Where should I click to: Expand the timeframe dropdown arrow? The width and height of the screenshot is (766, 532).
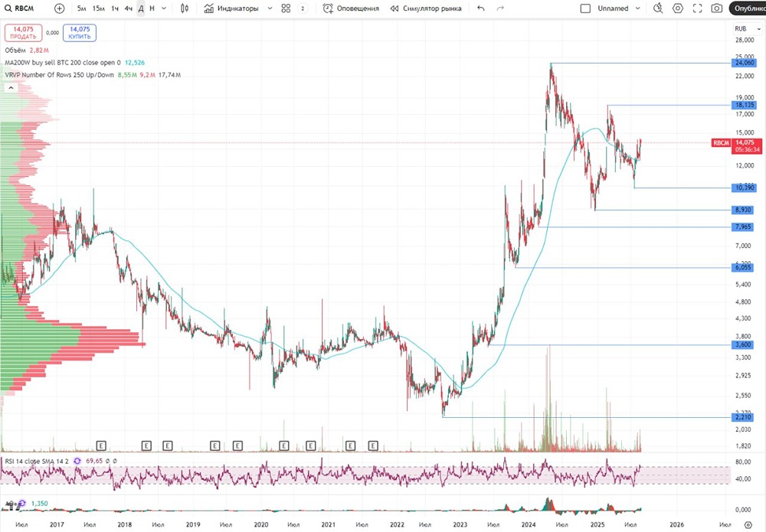164,8
